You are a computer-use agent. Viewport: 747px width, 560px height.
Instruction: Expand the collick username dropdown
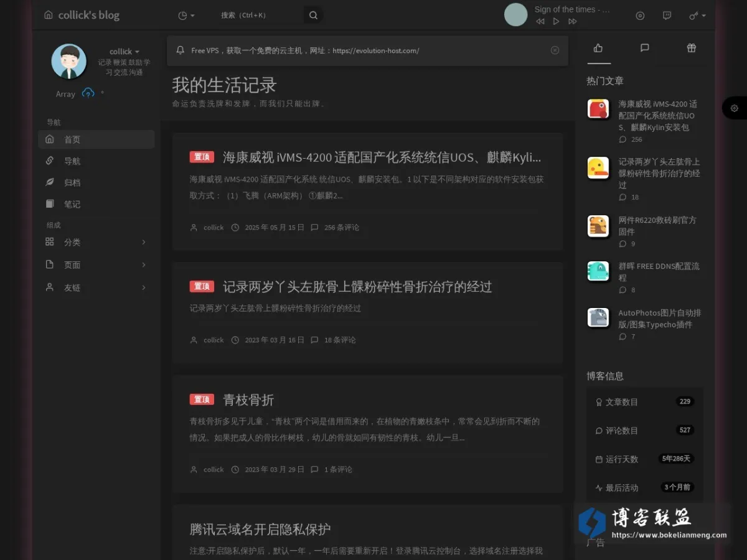coord(124,52)
